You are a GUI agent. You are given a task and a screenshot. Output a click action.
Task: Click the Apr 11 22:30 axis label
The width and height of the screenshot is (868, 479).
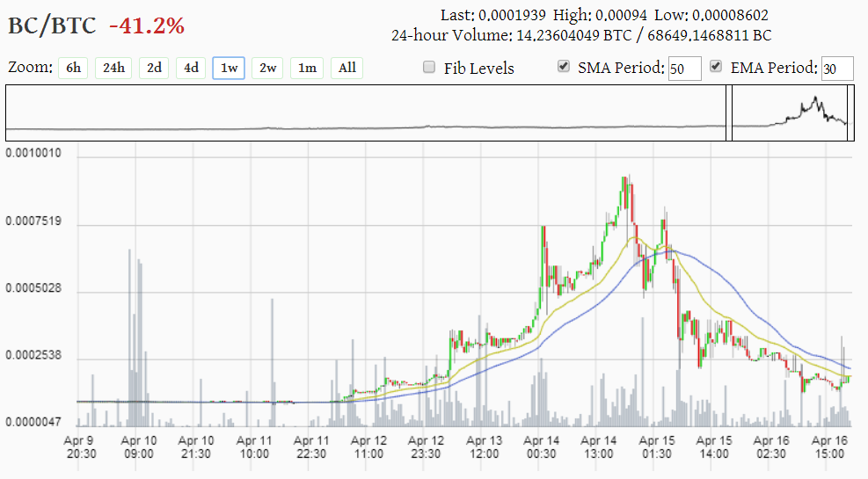(x=311, y=447)
